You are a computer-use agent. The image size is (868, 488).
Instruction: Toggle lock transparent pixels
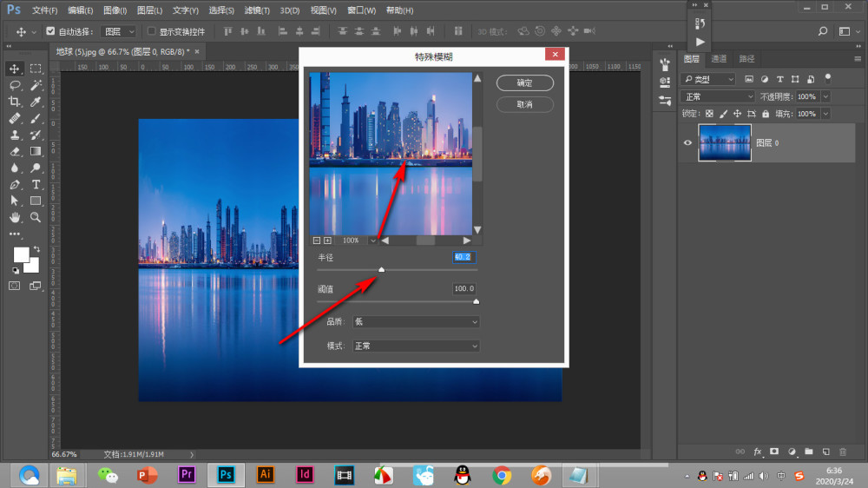click(x=709, y=114)
